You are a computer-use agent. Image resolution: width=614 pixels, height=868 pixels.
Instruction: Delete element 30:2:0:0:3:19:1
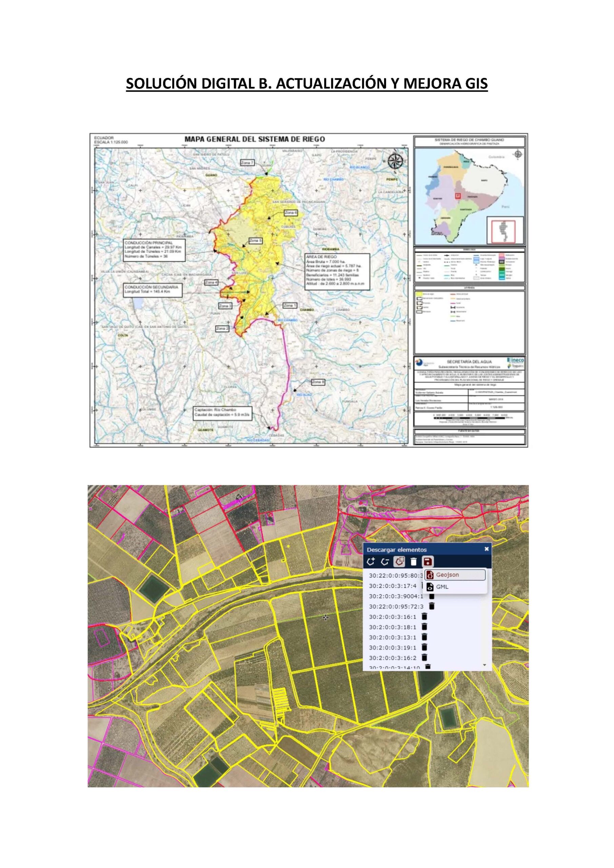424,648
